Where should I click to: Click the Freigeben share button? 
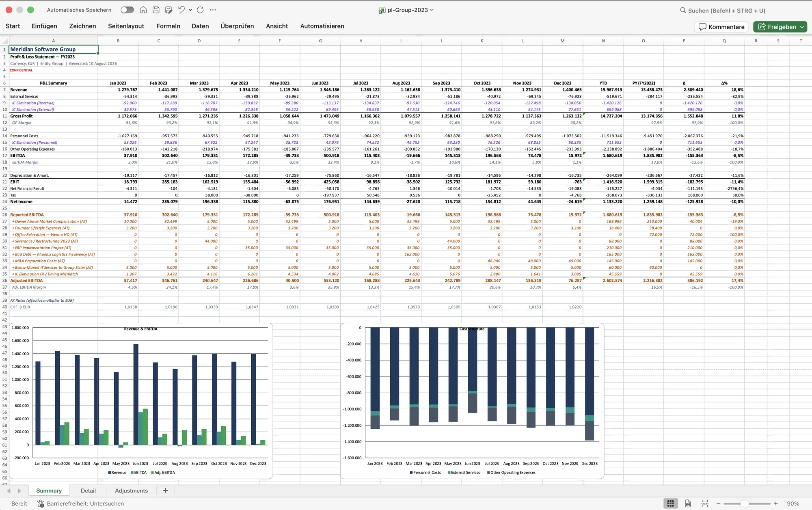(x=777, y=27)
